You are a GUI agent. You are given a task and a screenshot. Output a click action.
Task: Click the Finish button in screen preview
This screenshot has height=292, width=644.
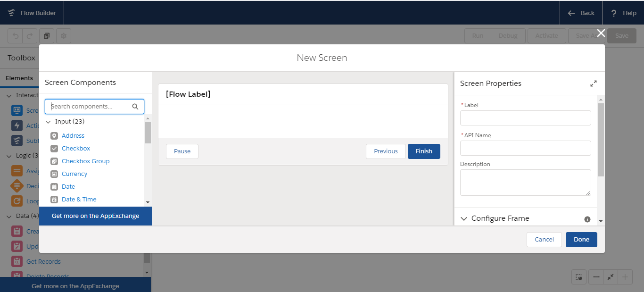(x=423, y=151)
